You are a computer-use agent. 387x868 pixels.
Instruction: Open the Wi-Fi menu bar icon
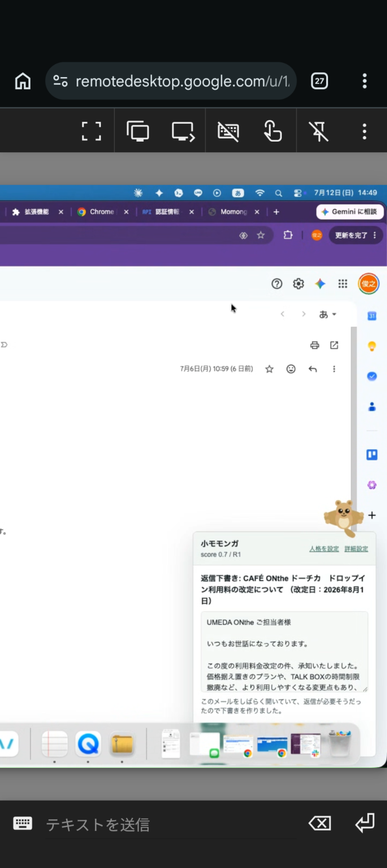click(x=260, y=193)
